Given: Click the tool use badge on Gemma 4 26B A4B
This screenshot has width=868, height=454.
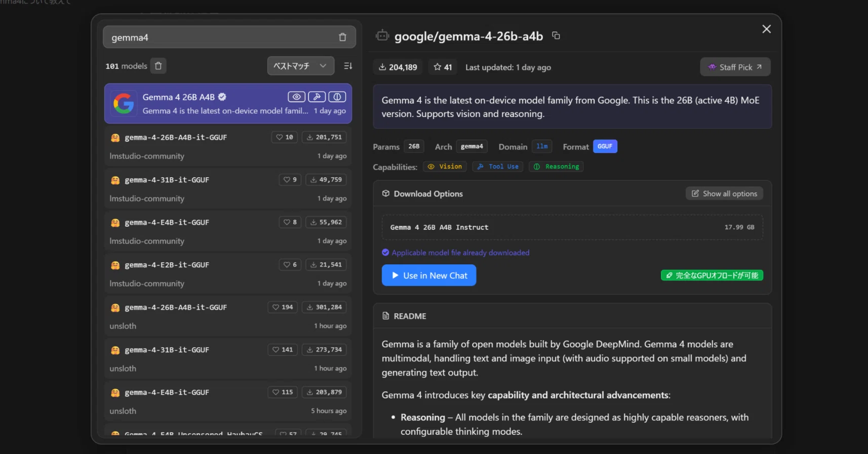Looking at the screenshot, I should tap(317, 97).
